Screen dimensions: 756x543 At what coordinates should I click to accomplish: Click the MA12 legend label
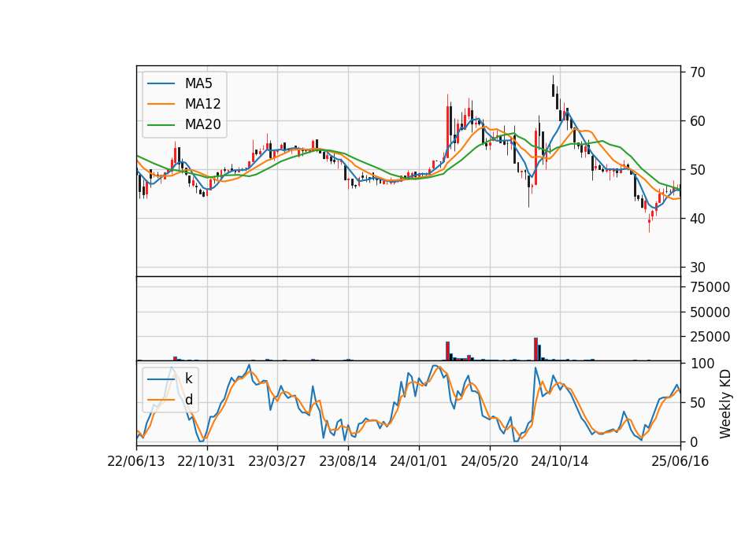202,104
